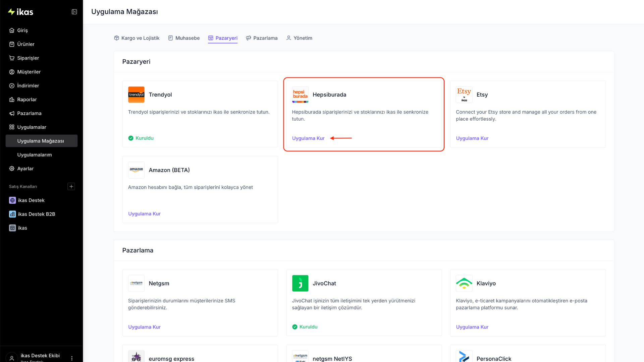Click the Ürünler bag icon
This screenshot has height=362, width=644.
(12, 44)
